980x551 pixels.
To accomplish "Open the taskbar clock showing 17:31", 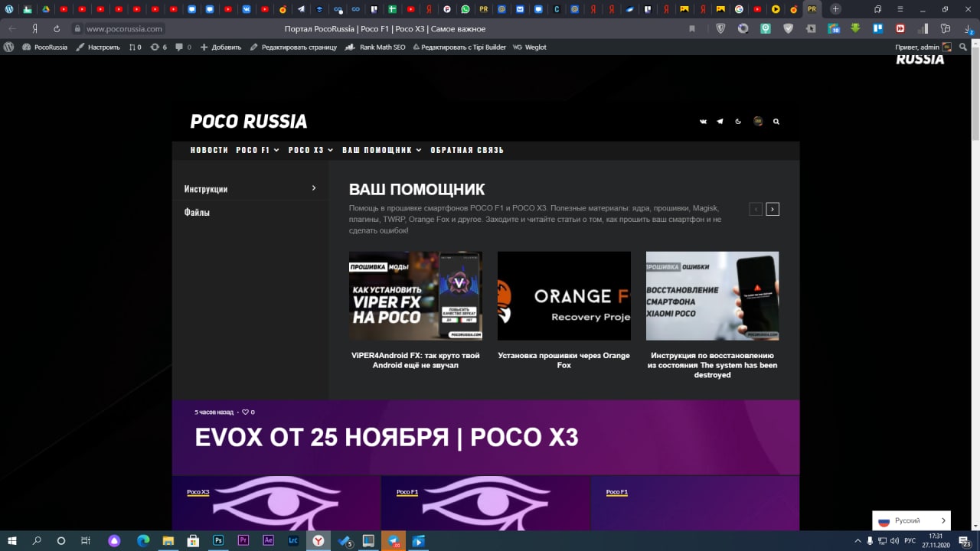I will pyautogui.click(x=936, y=541).
